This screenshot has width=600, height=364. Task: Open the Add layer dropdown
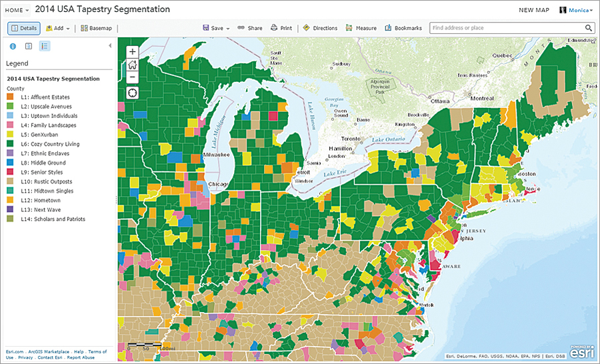point(58,28)
